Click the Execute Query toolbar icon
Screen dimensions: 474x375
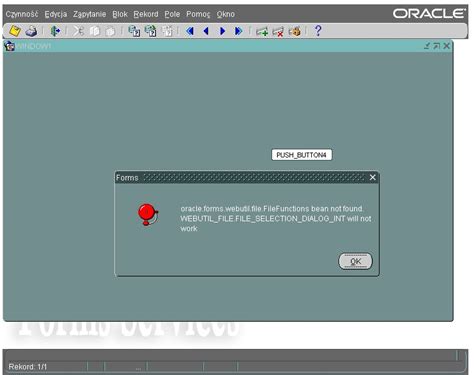click(150, 31)
